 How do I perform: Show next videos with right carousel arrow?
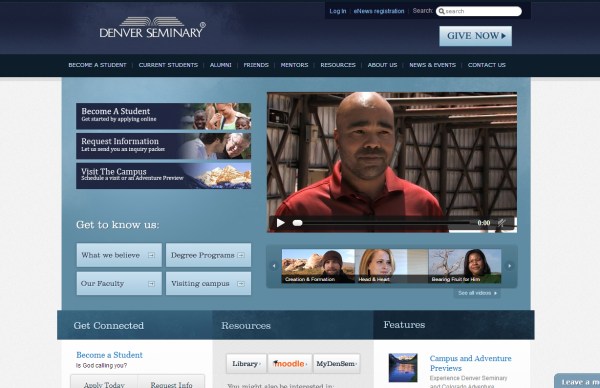(509, 266)
